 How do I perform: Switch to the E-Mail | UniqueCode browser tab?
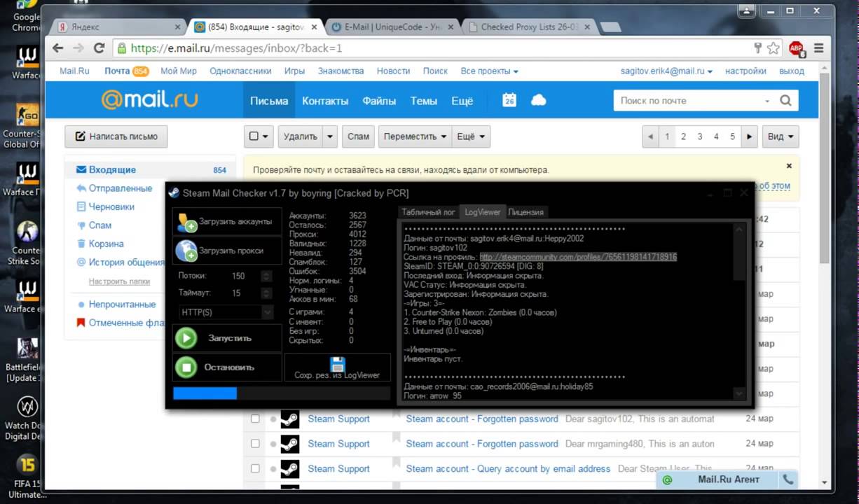pyautogui.click(x=393, y=27)
